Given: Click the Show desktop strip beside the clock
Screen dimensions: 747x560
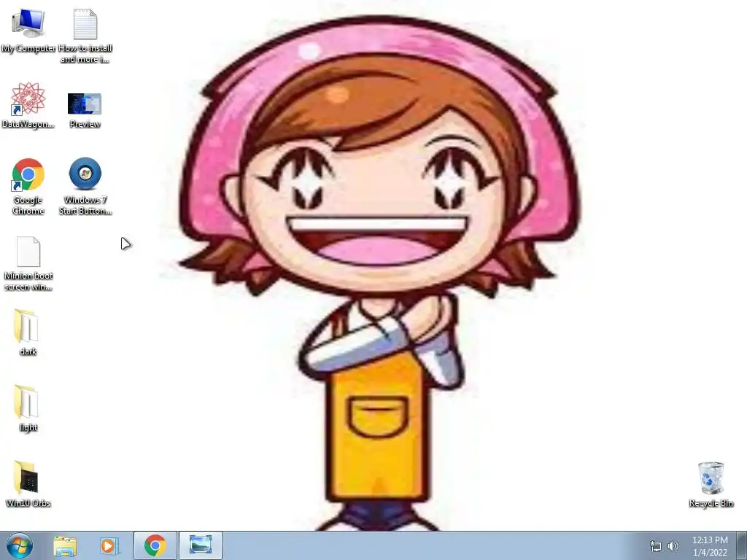Looking at the screenshot, I should tap(742, 545).
